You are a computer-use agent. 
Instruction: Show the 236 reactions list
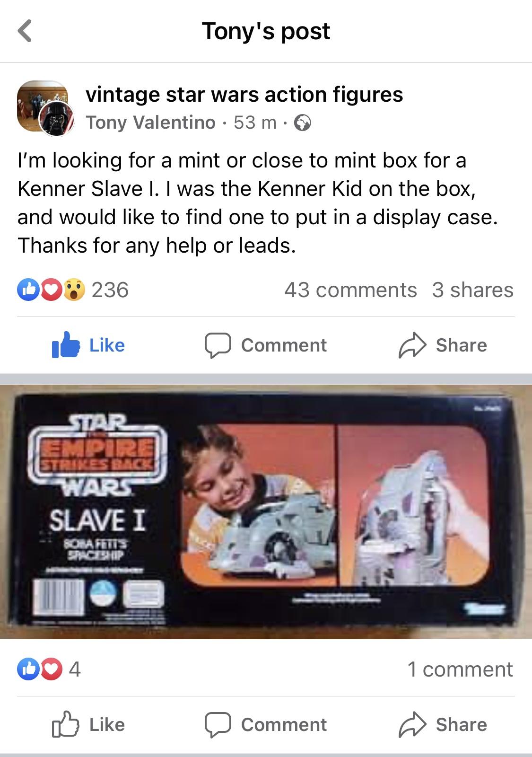point(110,290)
